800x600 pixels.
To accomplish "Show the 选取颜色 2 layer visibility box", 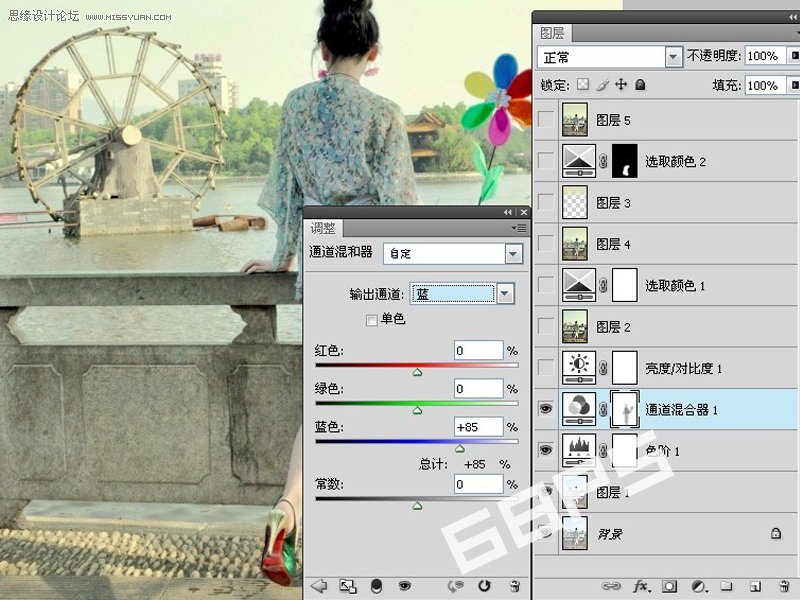I will coord(546,161).
